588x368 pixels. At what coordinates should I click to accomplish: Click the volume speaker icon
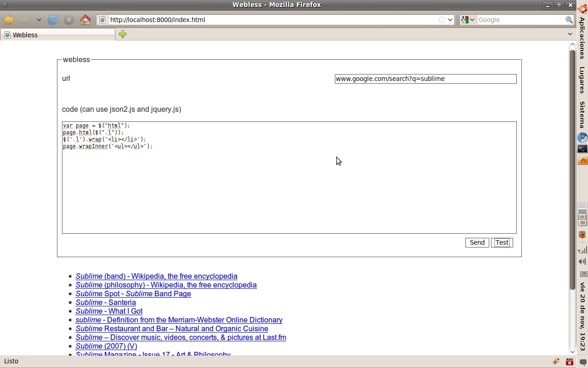tap(582, 261)
